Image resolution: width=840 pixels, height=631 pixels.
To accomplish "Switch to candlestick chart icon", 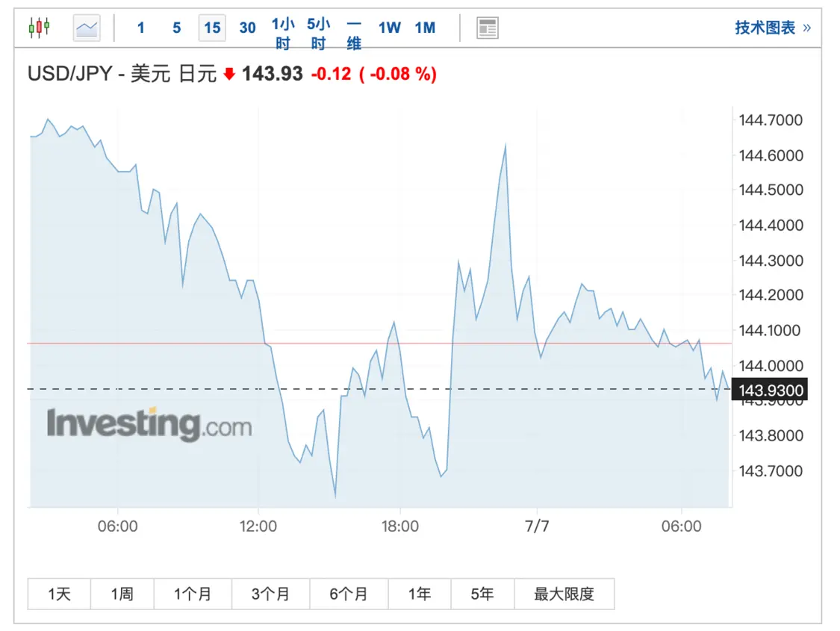I will (40, 28).
